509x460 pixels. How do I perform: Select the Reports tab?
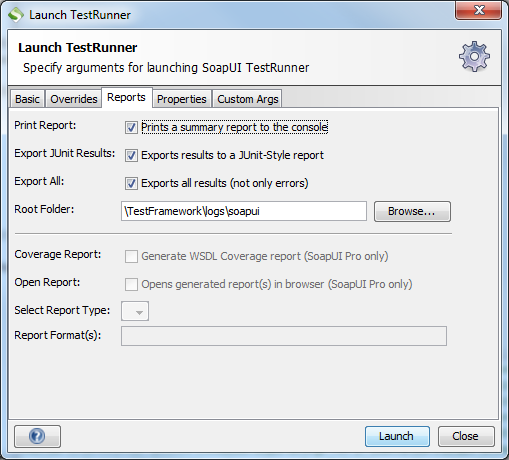(126, 97)
